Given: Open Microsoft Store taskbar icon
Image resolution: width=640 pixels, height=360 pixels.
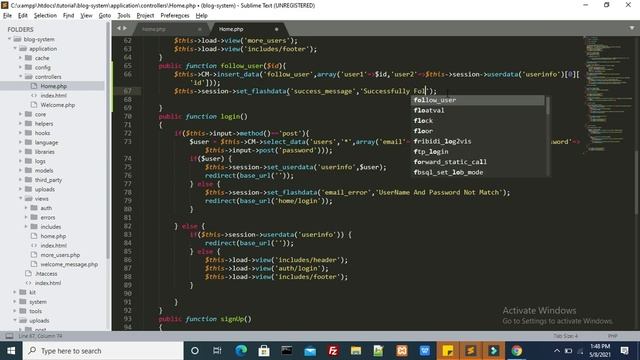Looking at the screenshot, I should click(x=264, y=351).
